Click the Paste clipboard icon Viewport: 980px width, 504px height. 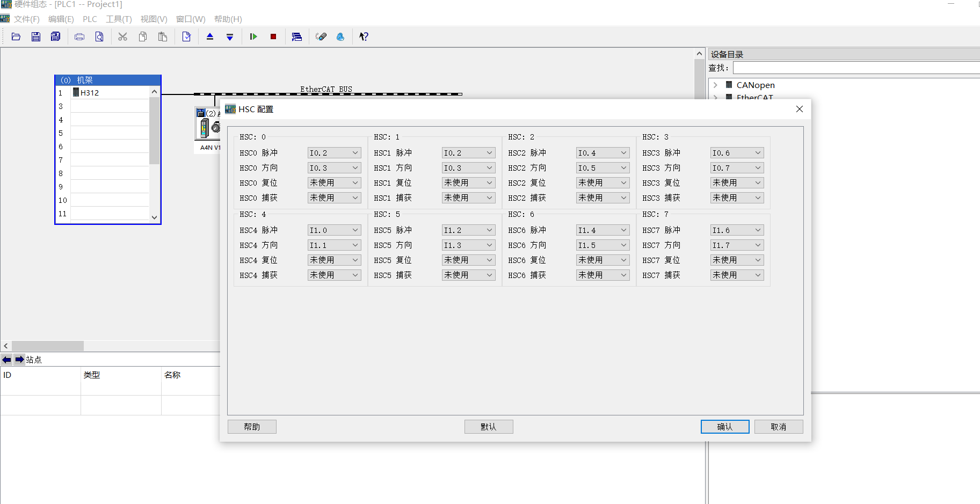click(163, 36)
